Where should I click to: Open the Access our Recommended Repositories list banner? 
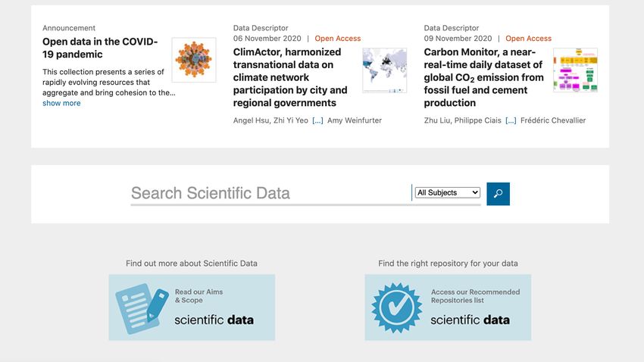[x=448, y=307]
